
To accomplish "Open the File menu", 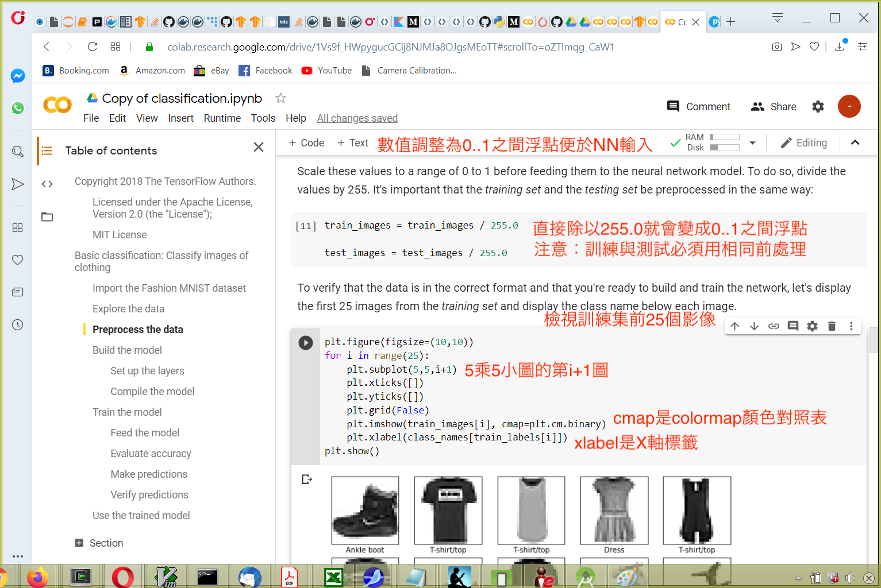I will [x=91, y=118].
